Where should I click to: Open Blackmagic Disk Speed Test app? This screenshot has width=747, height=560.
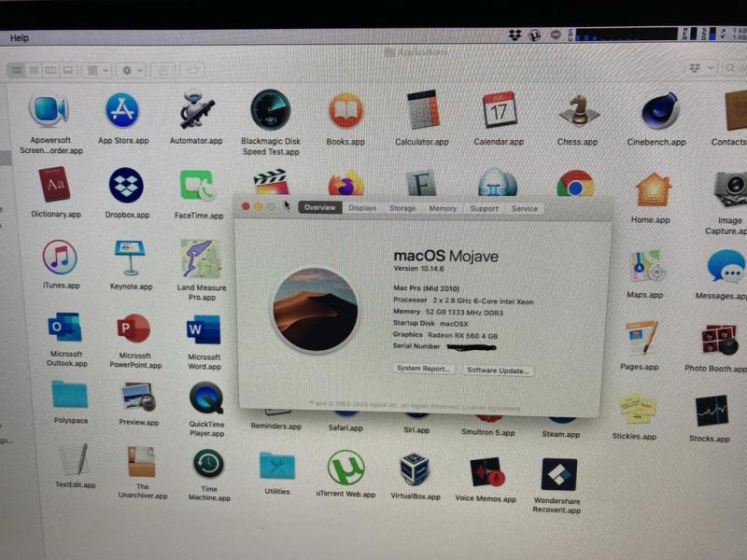(x=270, y=110)
